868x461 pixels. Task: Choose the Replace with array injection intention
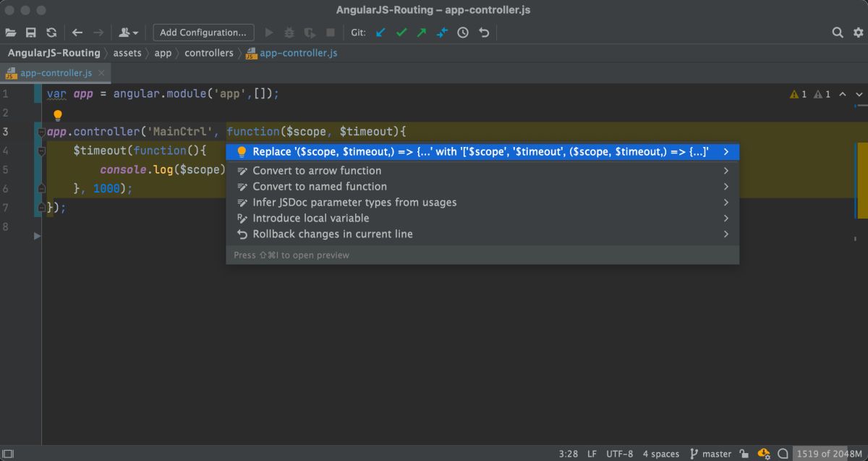482,152
